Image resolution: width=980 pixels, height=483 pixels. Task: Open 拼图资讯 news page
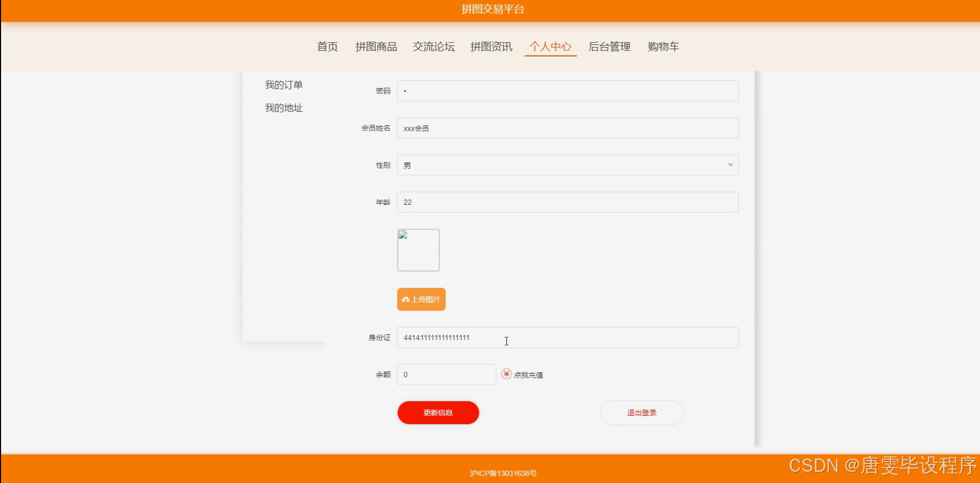click(x=492, y=47)
